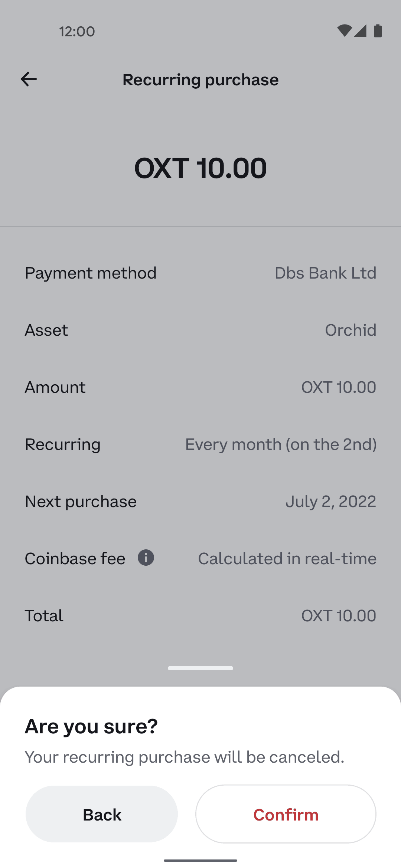Tap the Orchid asset value
Screen dimensions: 401x868
(x=351, y=330)
